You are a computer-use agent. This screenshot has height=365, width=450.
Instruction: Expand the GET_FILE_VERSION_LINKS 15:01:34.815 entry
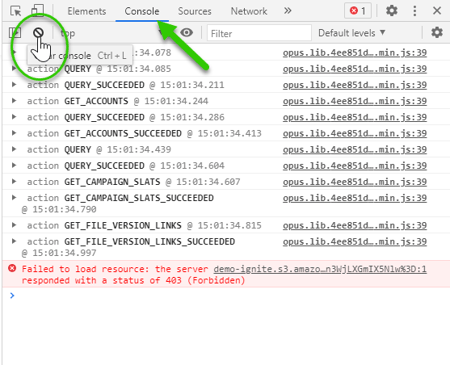pyautogui.click(x=14, y=225)
